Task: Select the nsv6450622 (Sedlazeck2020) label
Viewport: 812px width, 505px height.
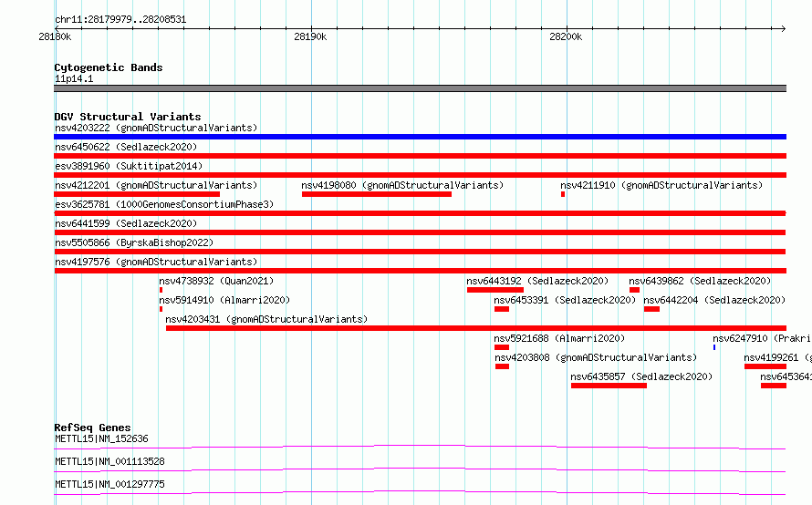Action: coord(126,147)
